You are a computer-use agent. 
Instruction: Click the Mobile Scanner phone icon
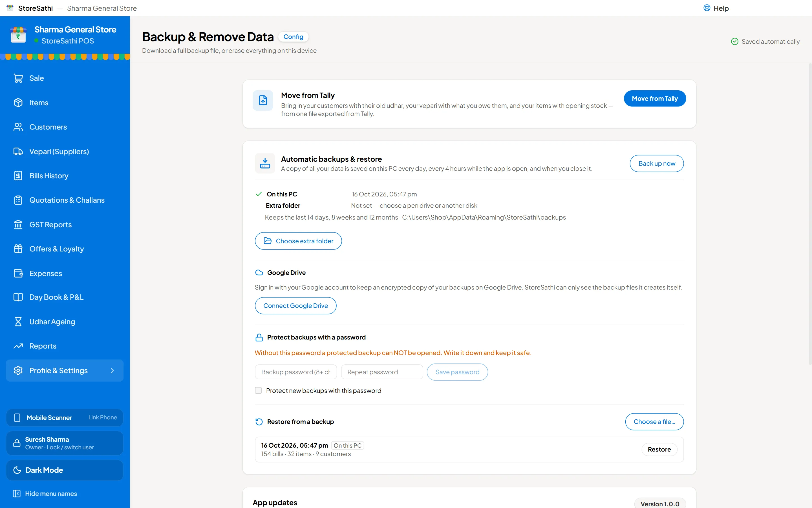click(x=17, y=418)
